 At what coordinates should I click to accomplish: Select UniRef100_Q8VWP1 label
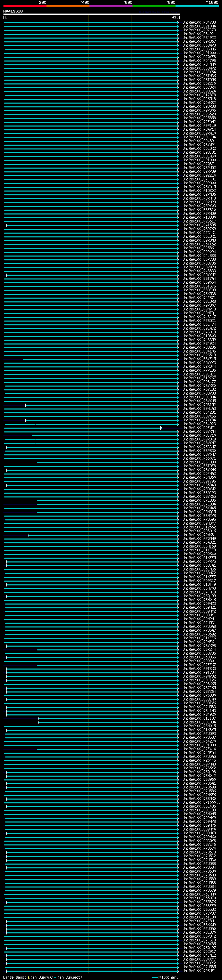pos(199,145)
